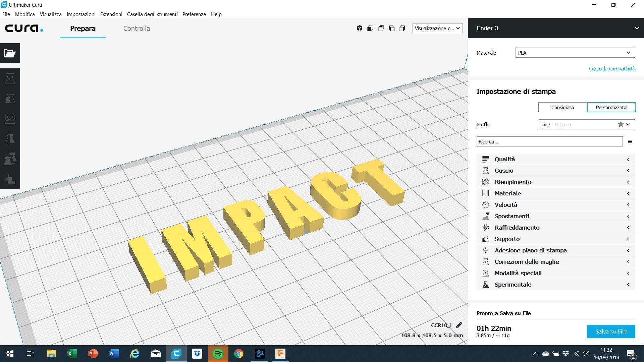Expand the Qualità settings section
This screenshot has height=362, width=644.
pos(556,159)
